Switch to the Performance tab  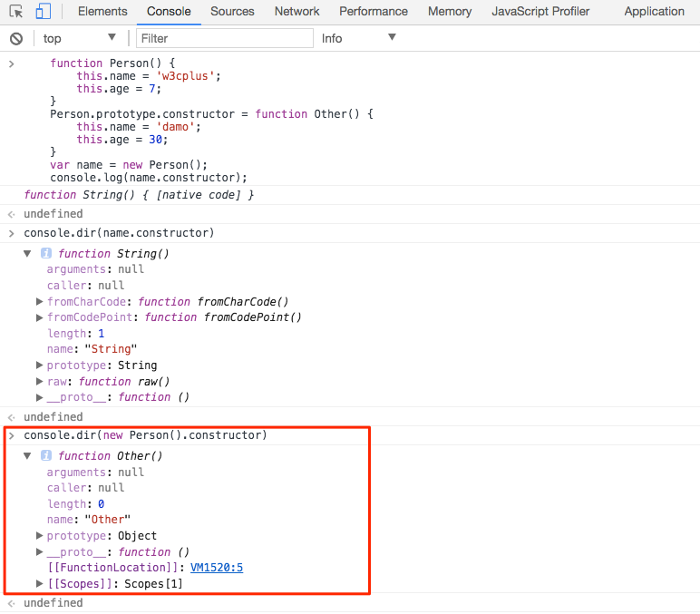tap(374, 12)
